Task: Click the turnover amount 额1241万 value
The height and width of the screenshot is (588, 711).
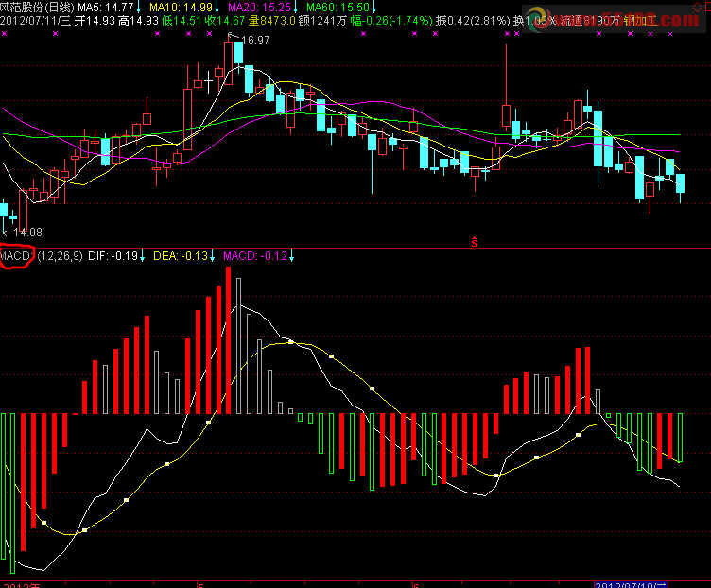Action: click(322, 21)
